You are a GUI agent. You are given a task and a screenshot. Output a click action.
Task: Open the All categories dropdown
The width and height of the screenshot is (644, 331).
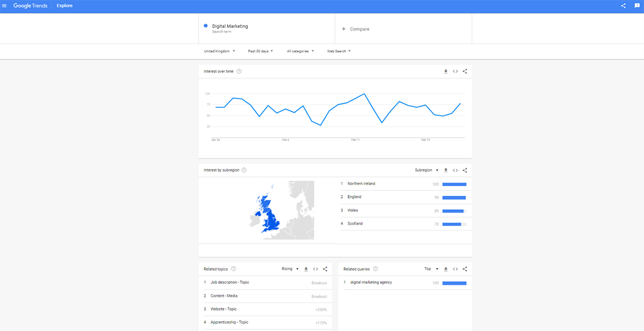point(301,51)
